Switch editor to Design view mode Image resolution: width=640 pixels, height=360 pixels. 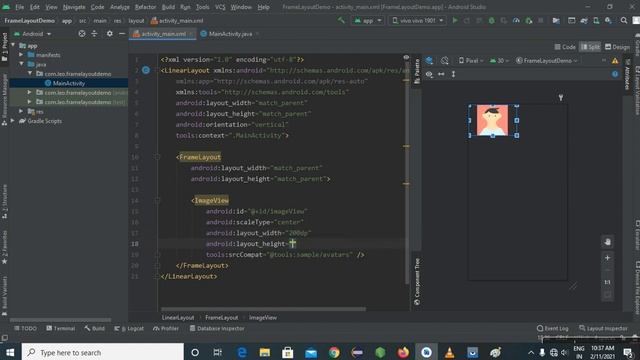point(617,47)
